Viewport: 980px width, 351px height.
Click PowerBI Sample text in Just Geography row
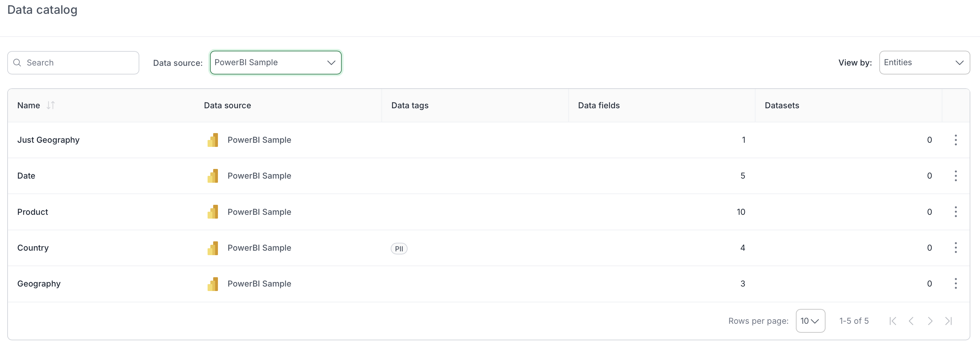coord(259,140)
